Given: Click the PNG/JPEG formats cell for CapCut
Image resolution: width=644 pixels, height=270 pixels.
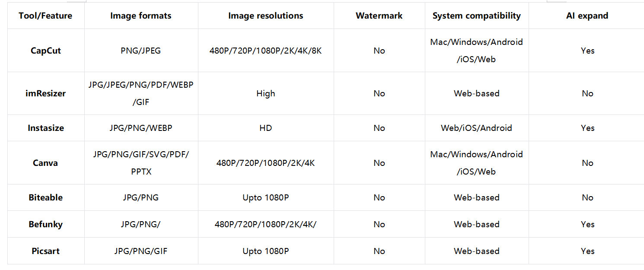Looking at the screenshot, I should pyautogui.click(x=141, y=51).
